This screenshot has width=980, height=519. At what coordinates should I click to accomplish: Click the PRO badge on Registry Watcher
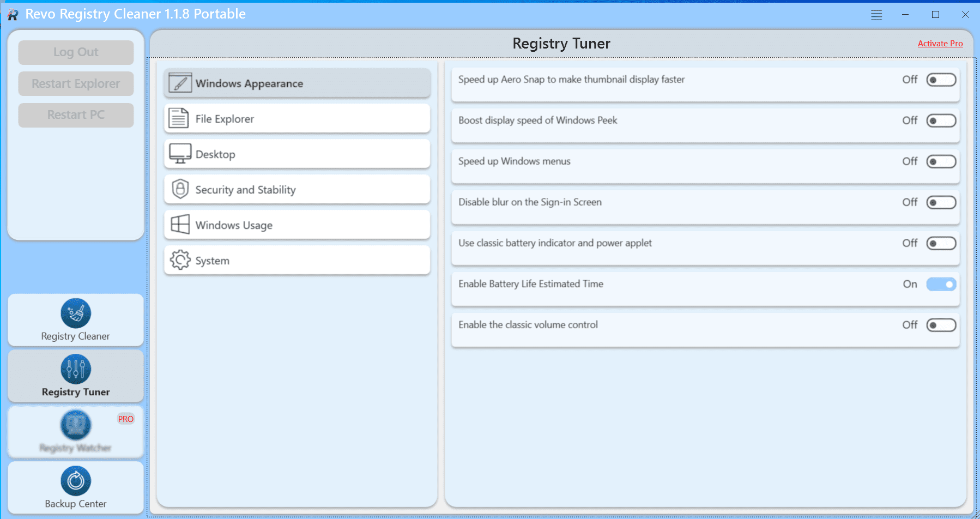pyautogui.click(x=126, y=419)
